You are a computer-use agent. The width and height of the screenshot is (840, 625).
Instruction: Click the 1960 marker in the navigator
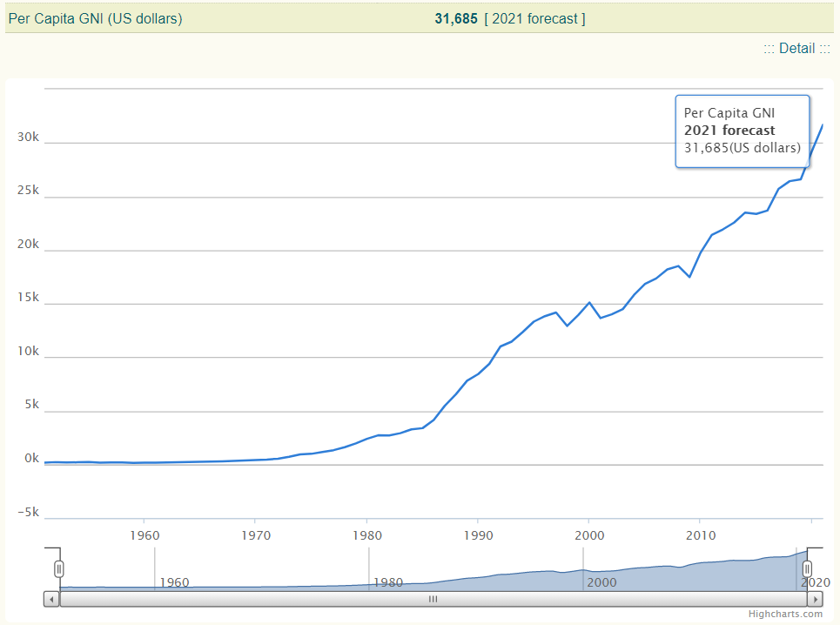(x=174, y=581)
